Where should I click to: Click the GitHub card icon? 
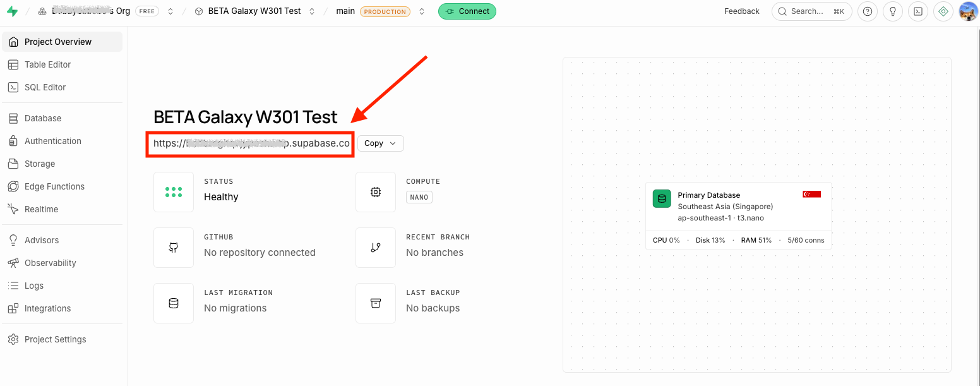click(174, 248)
